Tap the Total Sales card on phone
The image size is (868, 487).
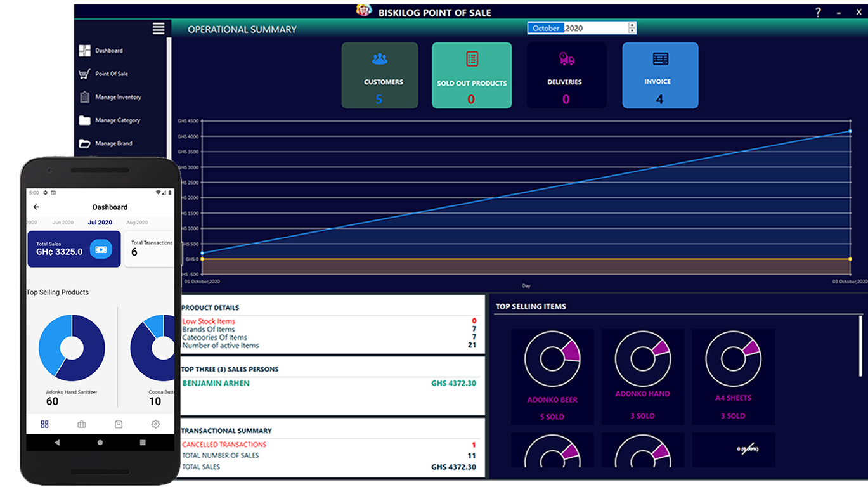pos(74,249)
